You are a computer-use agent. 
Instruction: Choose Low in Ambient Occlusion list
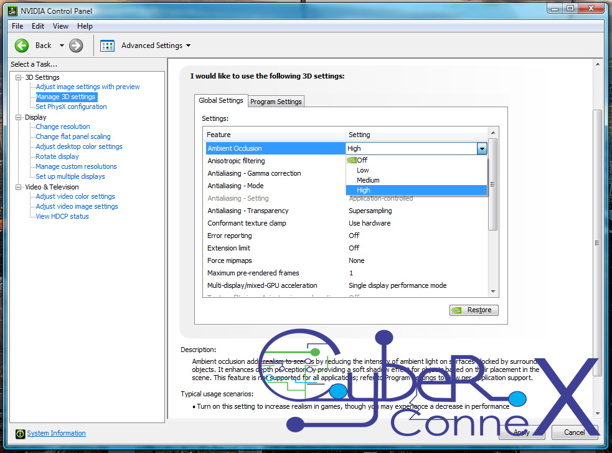pos(416,170)
